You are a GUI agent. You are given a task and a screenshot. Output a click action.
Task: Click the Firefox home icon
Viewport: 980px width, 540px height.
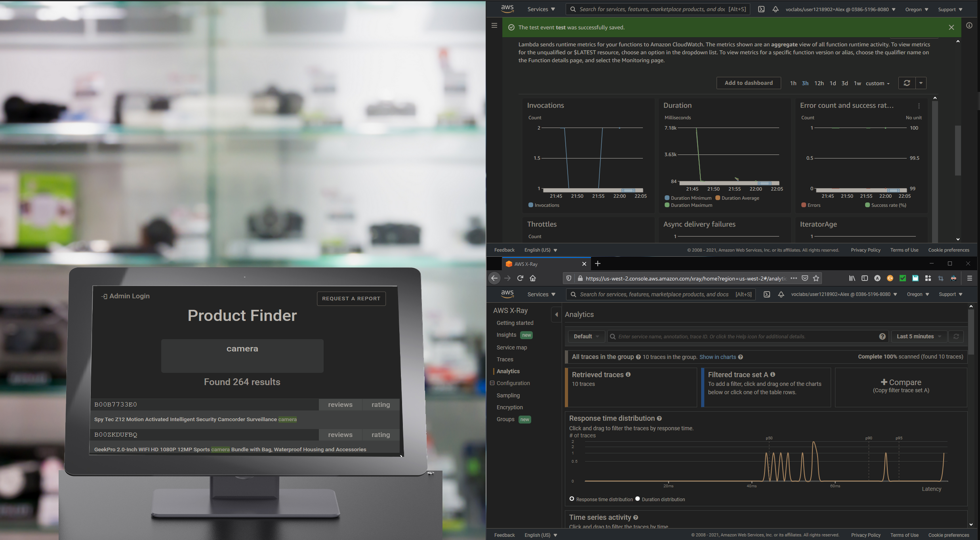pos(533,278)
